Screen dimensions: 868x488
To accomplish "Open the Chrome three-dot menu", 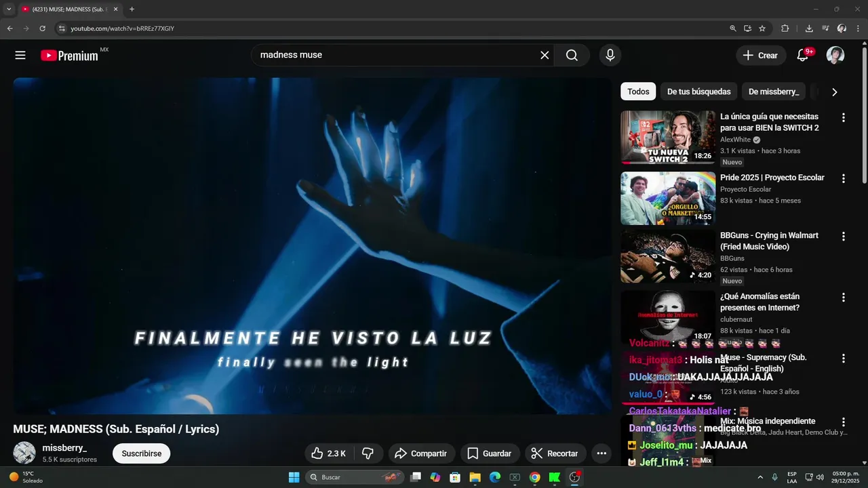I will pyautogui.click(x=858, y=28).
